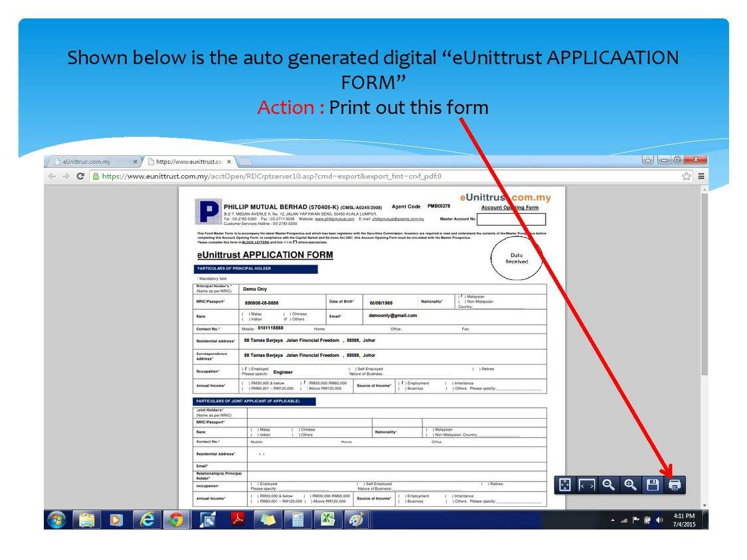Launch Windows Media Player from taskbar
The image size is (747, 560).
116,520
